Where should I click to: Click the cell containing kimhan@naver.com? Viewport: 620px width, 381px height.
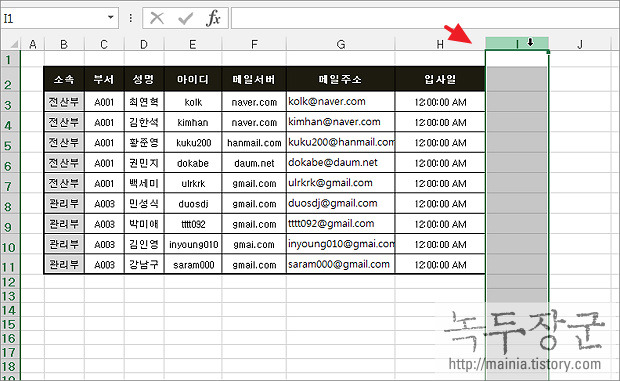click(340, 122)
